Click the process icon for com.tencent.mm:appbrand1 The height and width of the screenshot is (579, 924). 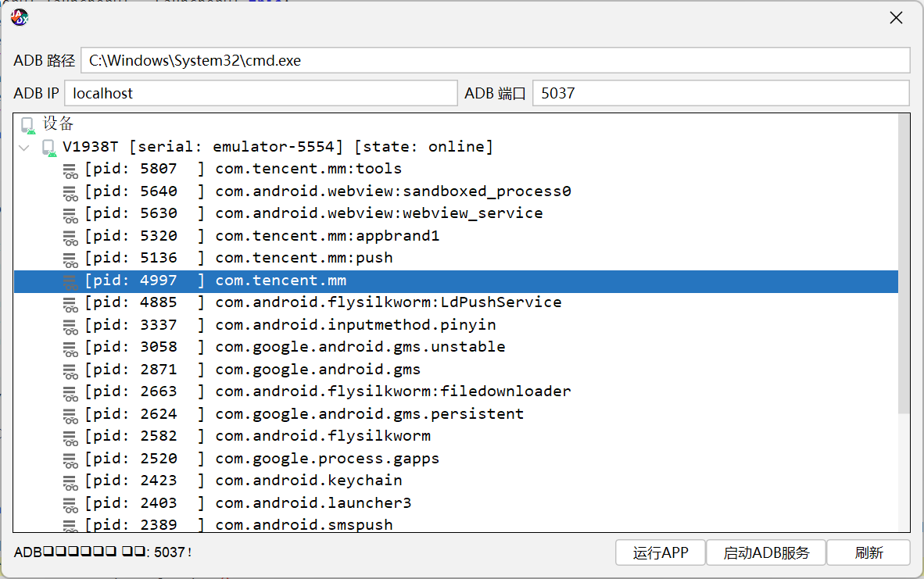(x=70, y=238)
